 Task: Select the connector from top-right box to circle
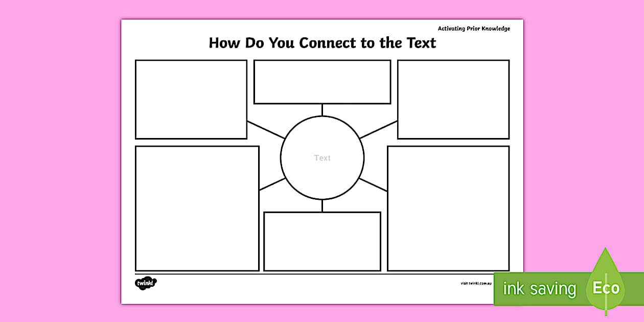378,130
